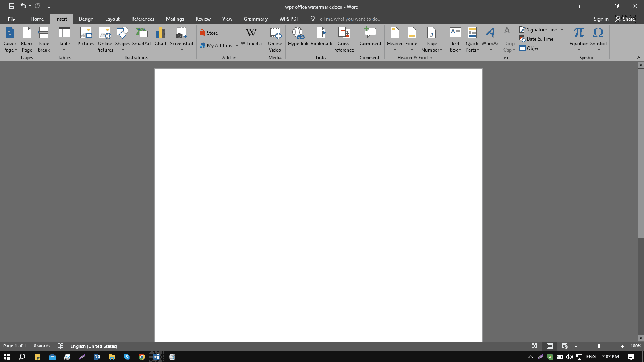Save the document from Quick Access toolbar
644x362 pixels.
12,6
